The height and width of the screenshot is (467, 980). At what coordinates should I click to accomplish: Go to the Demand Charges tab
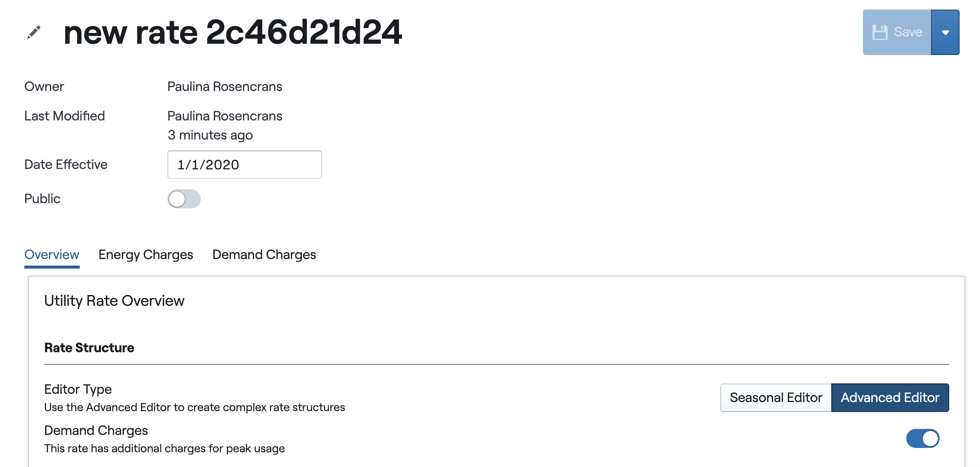[264, 255]
